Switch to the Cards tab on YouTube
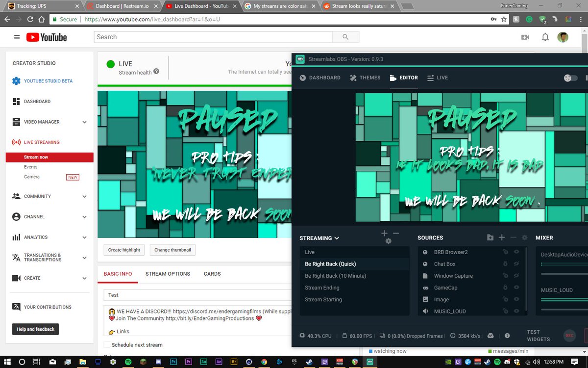 212,274
